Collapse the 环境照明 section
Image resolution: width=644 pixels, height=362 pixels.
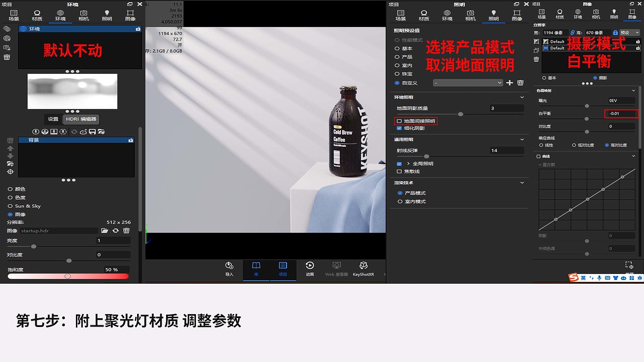[x=522, y=98]
